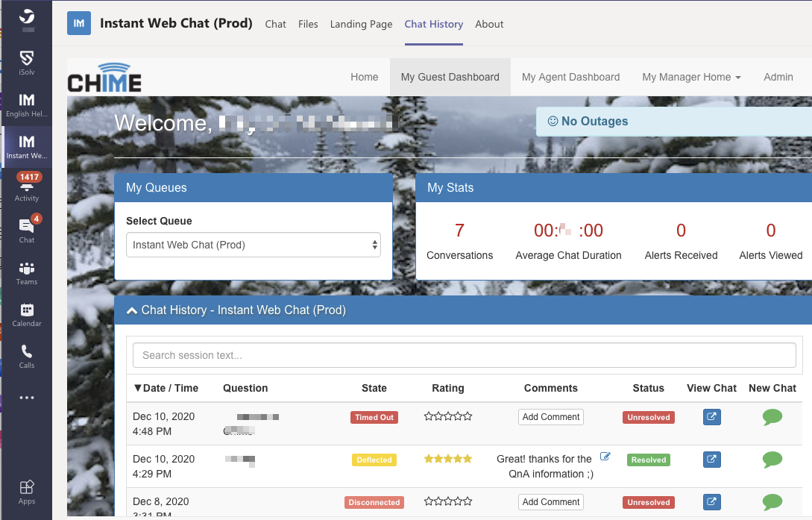Sort by Rating column header
The image size is (812, 520).
tap(448, 389)
